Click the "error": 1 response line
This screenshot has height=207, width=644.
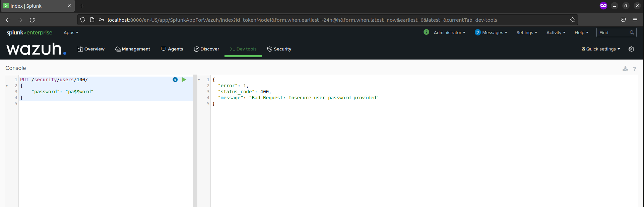pos(233,86)
